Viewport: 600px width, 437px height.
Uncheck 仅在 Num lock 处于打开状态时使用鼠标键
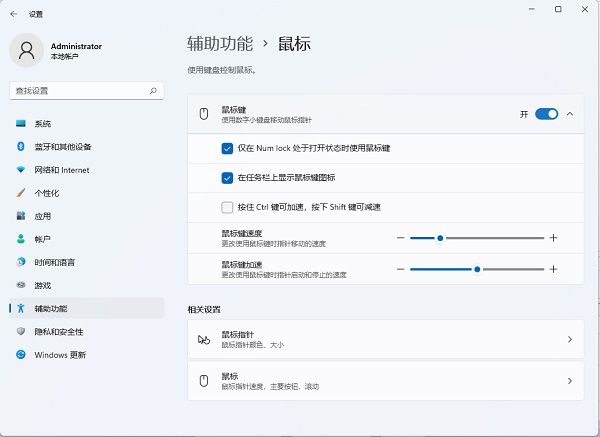coord(227,148)
